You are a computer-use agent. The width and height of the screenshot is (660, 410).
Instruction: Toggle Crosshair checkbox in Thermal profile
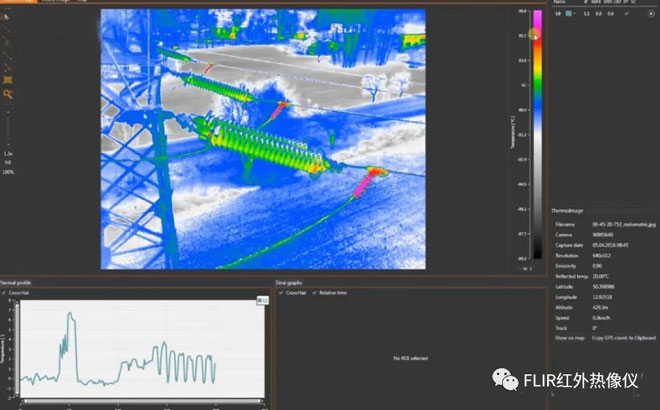point(6,292)
